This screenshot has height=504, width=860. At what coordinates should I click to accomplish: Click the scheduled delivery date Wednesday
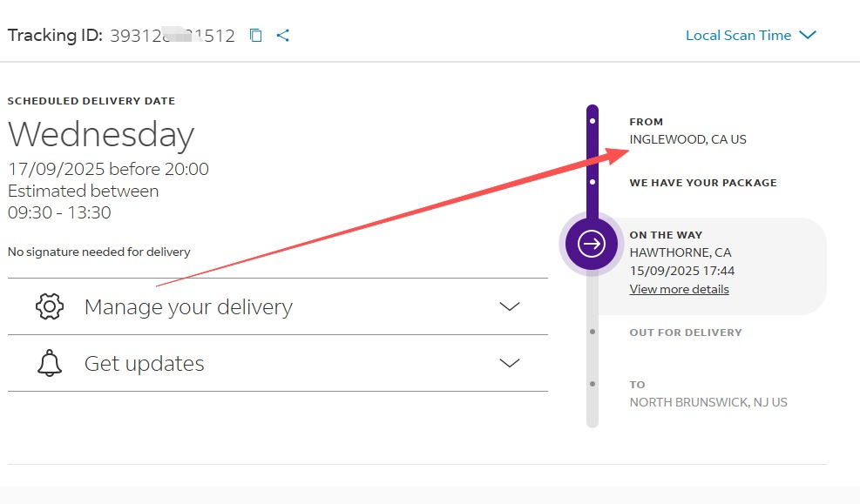coord(100,135)
